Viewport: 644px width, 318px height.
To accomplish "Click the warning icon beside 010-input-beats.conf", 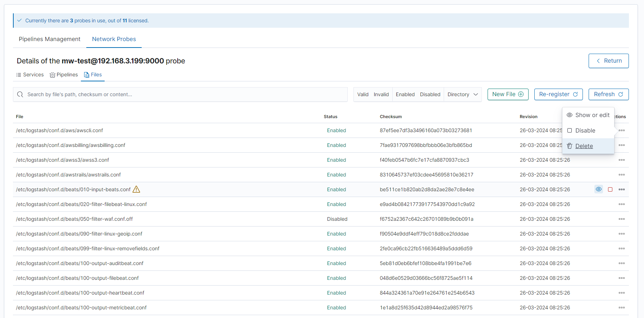I will [136, 189].
